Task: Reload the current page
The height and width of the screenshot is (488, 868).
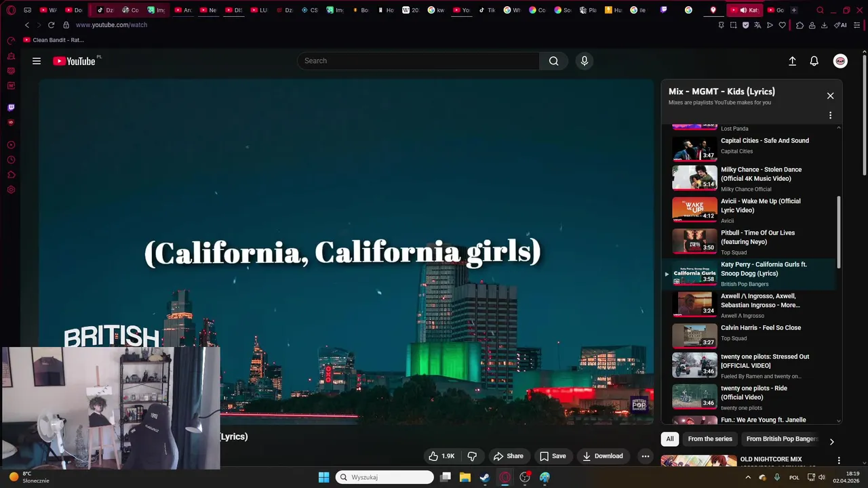Action: pyautogui.click(x=51, y=25)
